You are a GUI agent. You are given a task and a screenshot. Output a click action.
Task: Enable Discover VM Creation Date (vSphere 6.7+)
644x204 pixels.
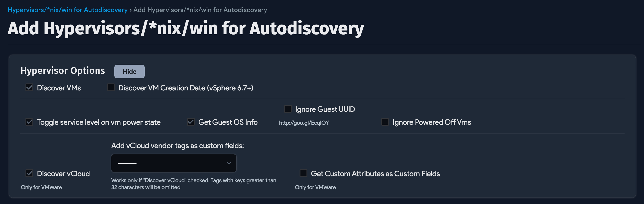point(110,88)
